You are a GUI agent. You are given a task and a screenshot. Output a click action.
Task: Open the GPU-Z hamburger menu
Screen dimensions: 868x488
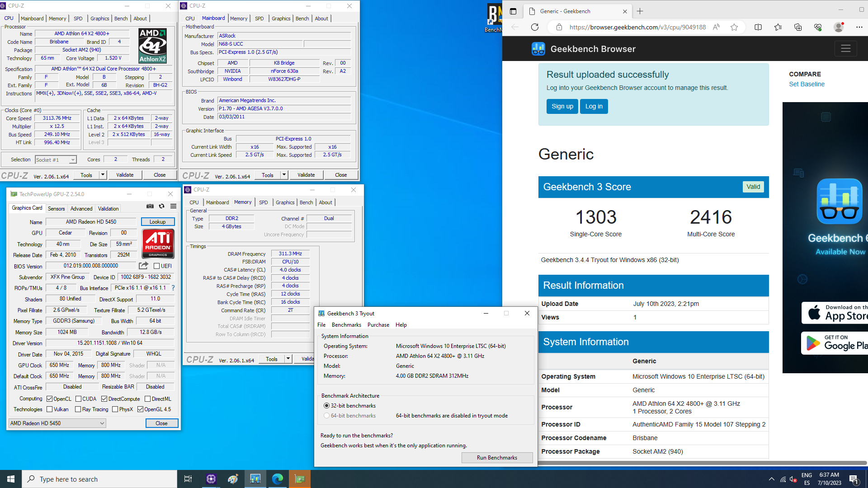173,206
